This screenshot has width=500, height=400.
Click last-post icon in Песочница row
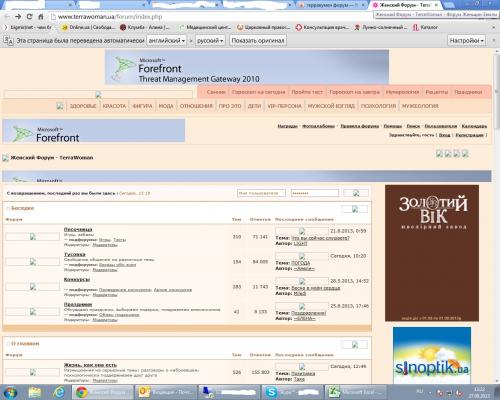302,231
